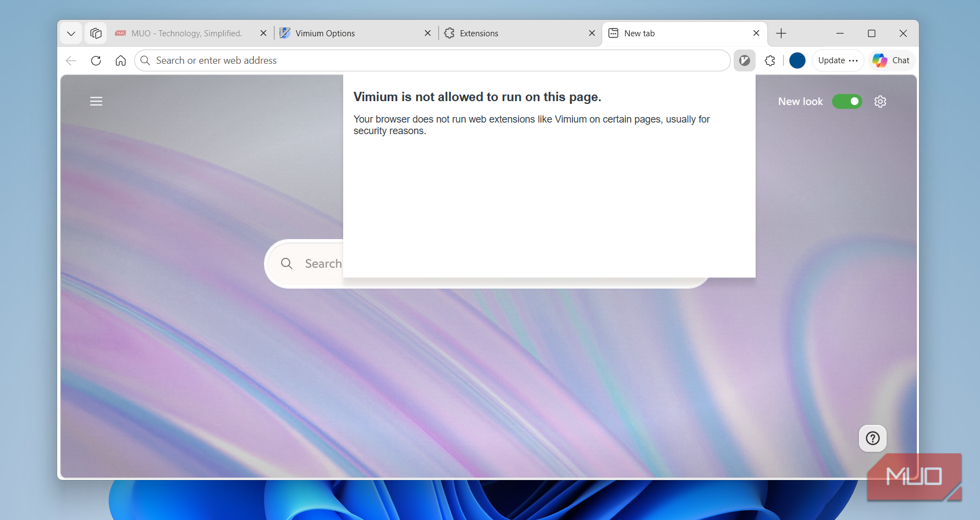Refresh the current page

point(96,60)
